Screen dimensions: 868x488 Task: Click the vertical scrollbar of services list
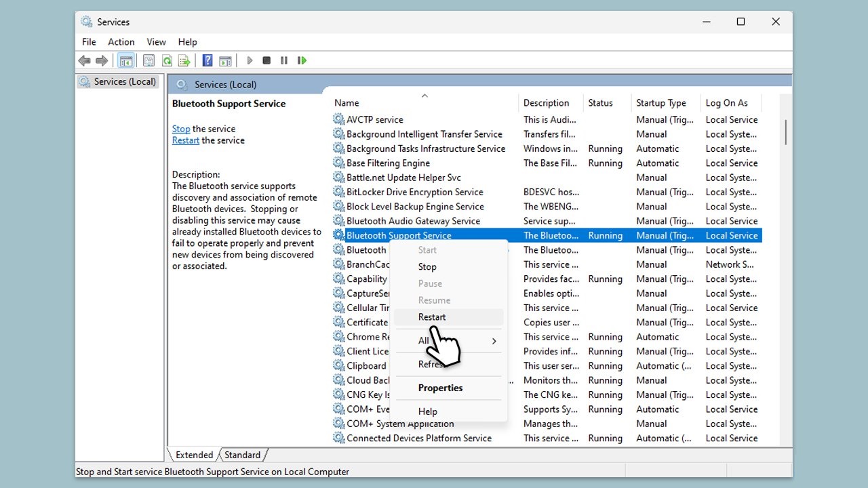pyautogui.click(x=785, y=132)
